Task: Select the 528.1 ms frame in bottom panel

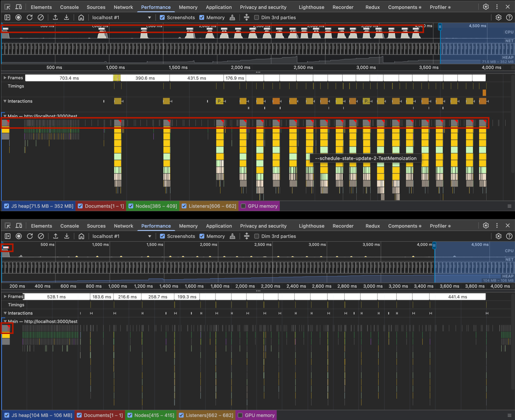Action: (x=56, y=297)
